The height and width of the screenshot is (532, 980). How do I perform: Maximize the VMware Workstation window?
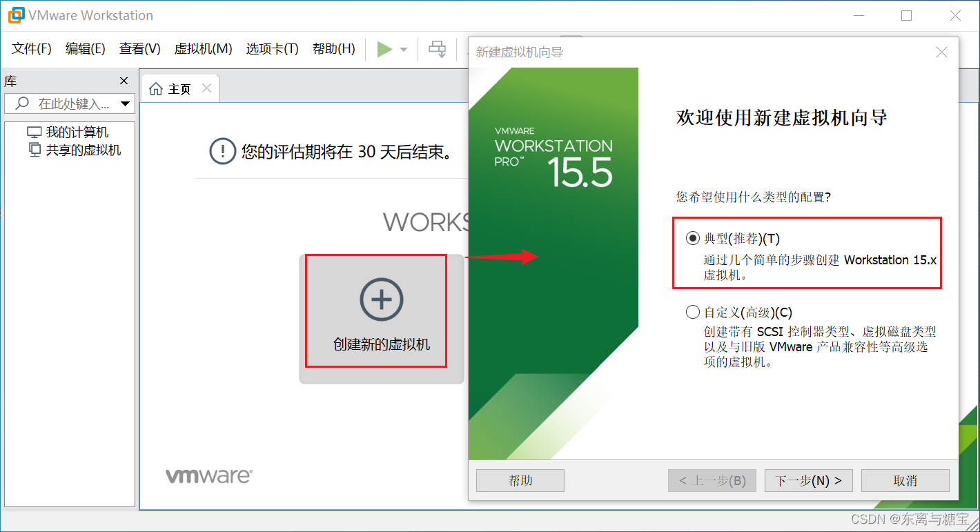coord(907,15)
